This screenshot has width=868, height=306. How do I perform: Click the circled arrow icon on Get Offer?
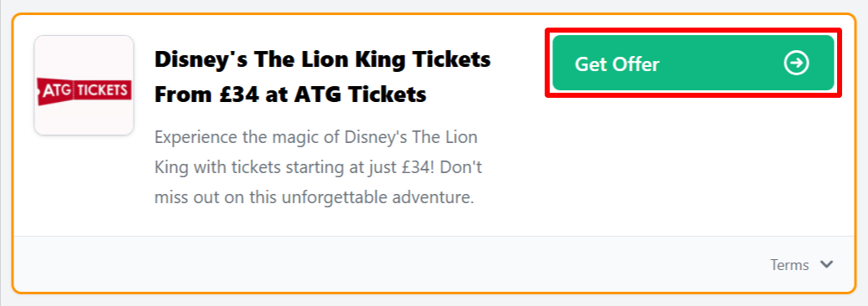tap(797, 64)
